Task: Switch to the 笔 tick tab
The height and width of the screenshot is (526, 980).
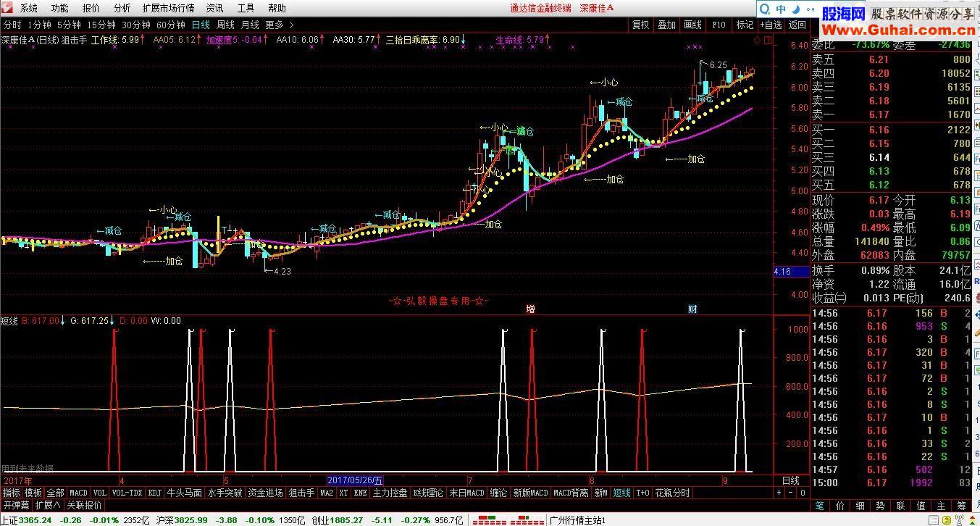Action: (x=819, y=506)
